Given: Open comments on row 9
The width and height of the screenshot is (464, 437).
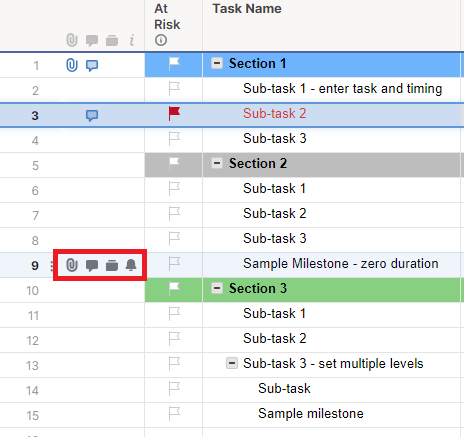Looking at the screenshot, I should point(92,265).
